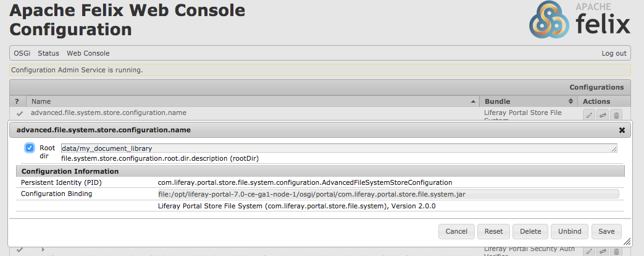This screenshot has height=256, width=644.
Task: Open the Web Console menu
Action: 88,53
